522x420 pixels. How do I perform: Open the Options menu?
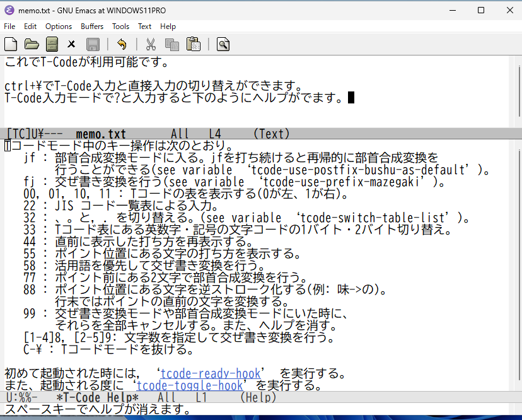59,26
